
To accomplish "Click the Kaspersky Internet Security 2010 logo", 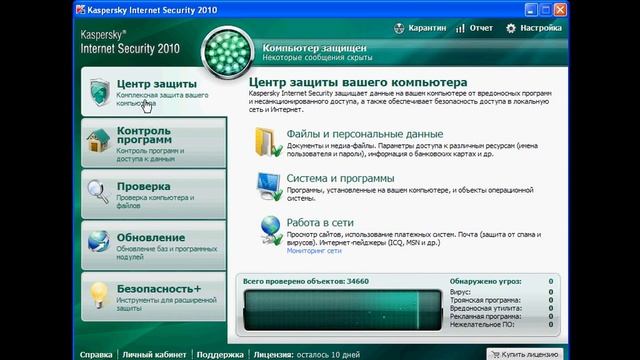I will pyautogui.click(x=130, y=42).
